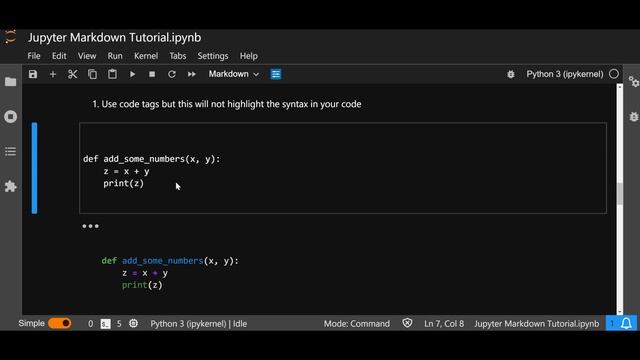Expand the collapsed cell ellipsis

coord(90,226)
